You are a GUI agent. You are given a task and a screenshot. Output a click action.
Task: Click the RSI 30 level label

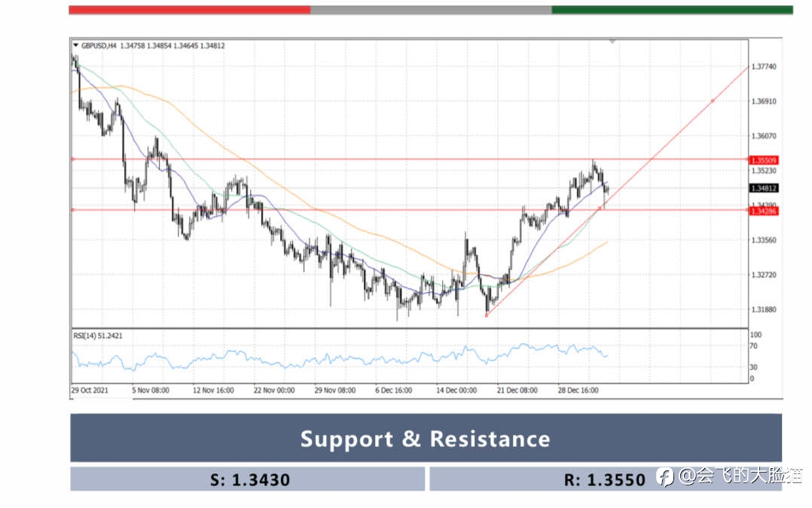(x=753, y=367)
